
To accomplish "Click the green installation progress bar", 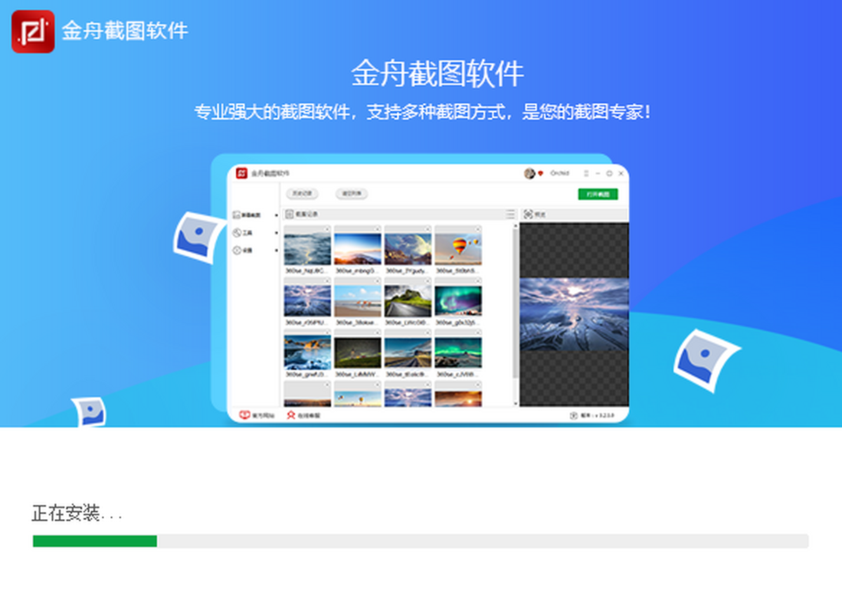I will pos(95,541).
